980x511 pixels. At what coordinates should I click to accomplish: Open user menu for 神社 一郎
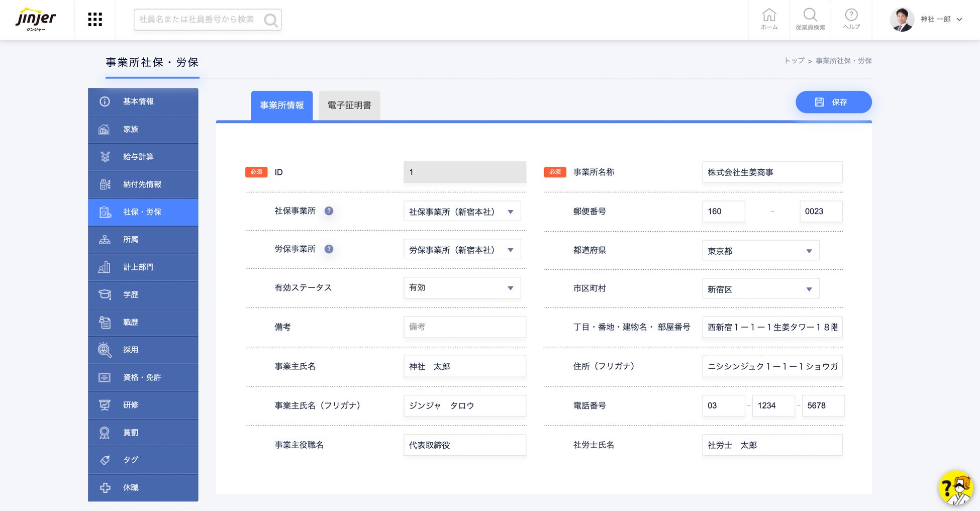(x=926, y=20)
